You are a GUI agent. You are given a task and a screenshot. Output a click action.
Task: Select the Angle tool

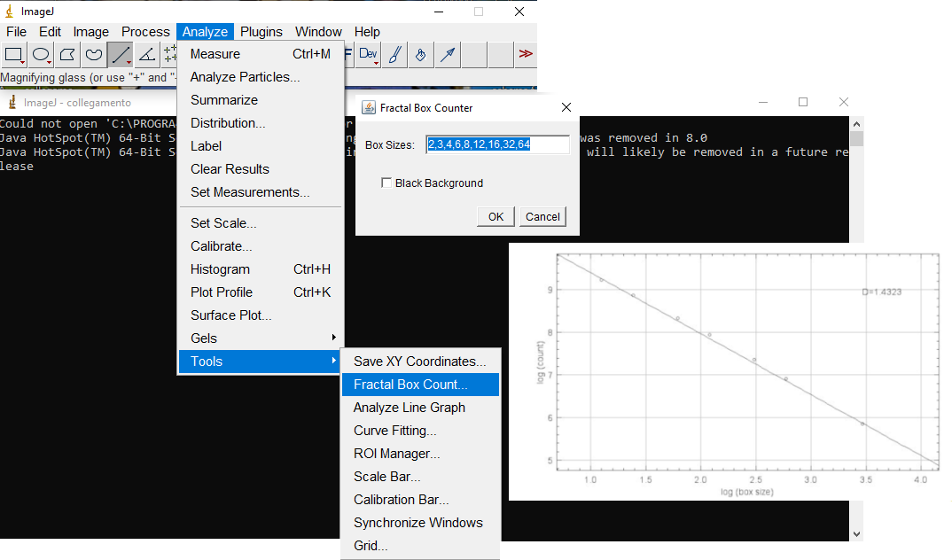(x=147, y=55)
